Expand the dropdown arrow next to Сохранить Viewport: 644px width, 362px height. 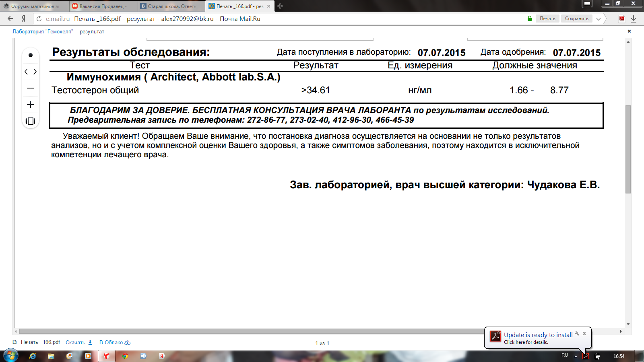coord(599,19)
